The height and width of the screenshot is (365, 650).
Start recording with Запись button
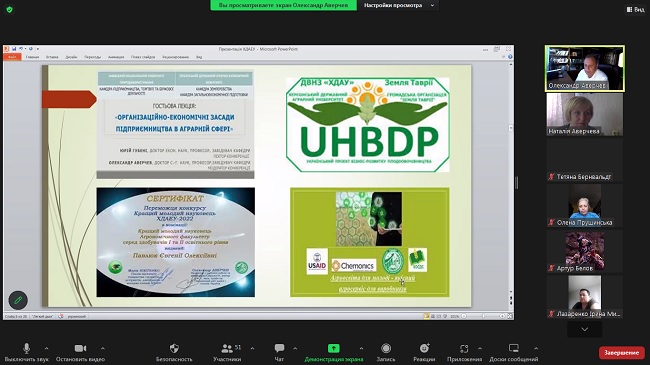pos(386,352)
